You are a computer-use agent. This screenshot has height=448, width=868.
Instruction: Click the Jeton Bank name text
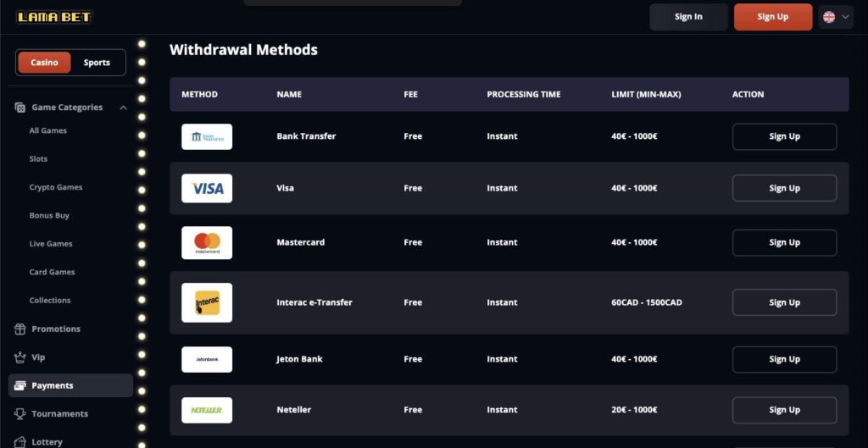pyautogui.click(x=299, y=359)
